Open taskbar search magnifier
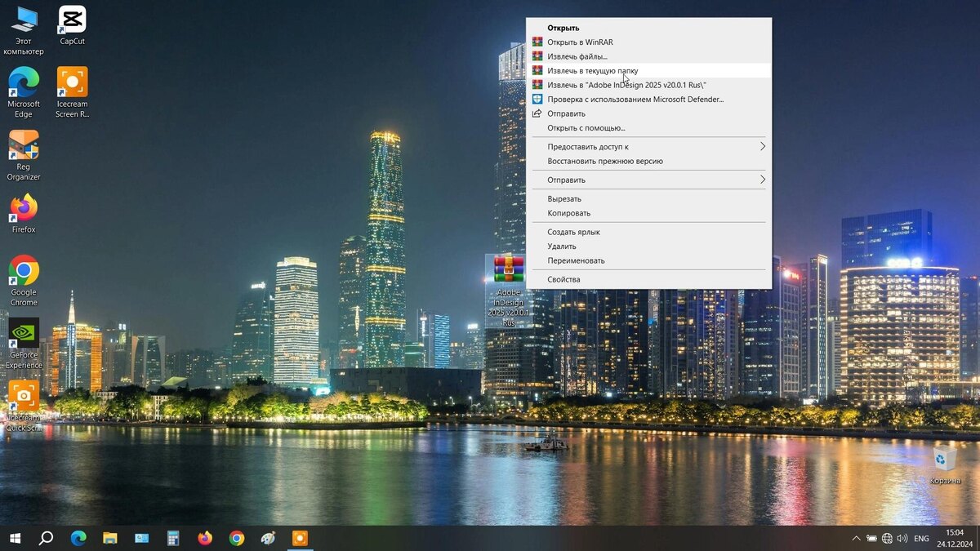This screenshot has width=980, height=551. click(47, 538)
